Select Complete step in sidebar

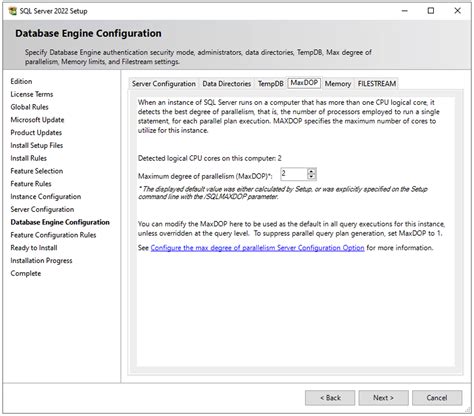pos(26,273)
